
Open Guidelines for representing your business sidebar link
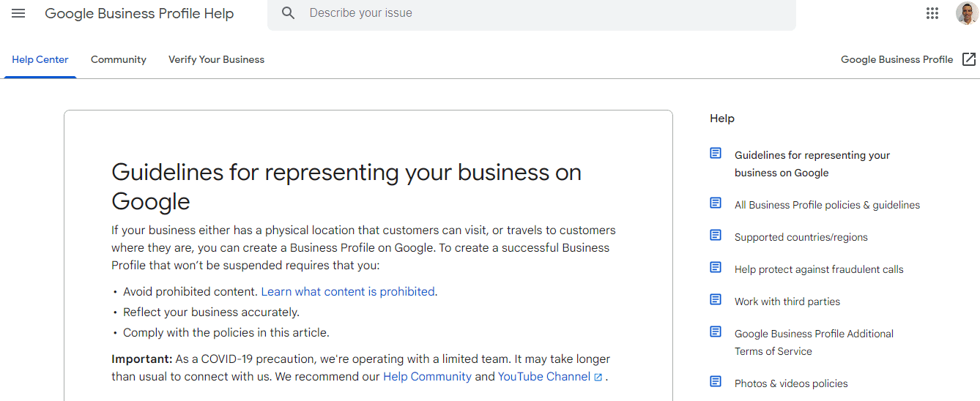(812, 164)
